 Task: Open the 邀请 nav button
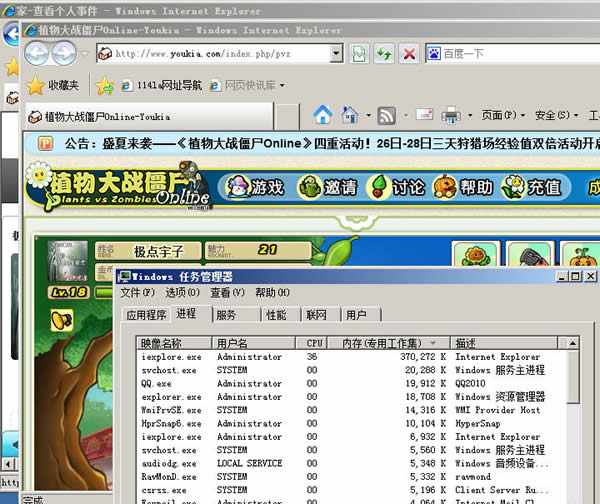pyautogui.click(x=328, y=187)
